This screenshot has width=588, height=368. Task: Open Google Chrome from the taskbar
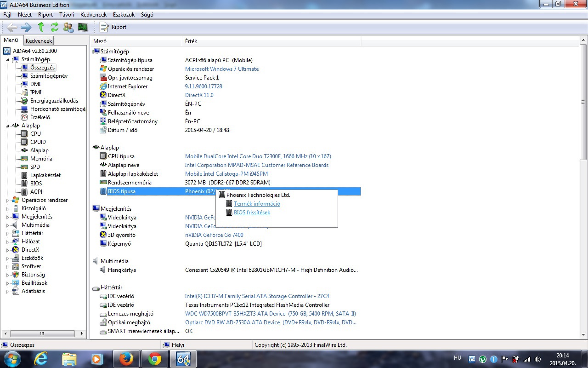click(154, 359)
